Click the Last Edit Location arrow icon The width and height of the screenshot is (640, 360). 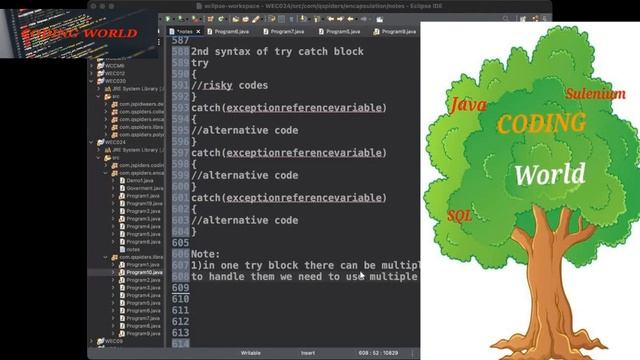[331, 19]
